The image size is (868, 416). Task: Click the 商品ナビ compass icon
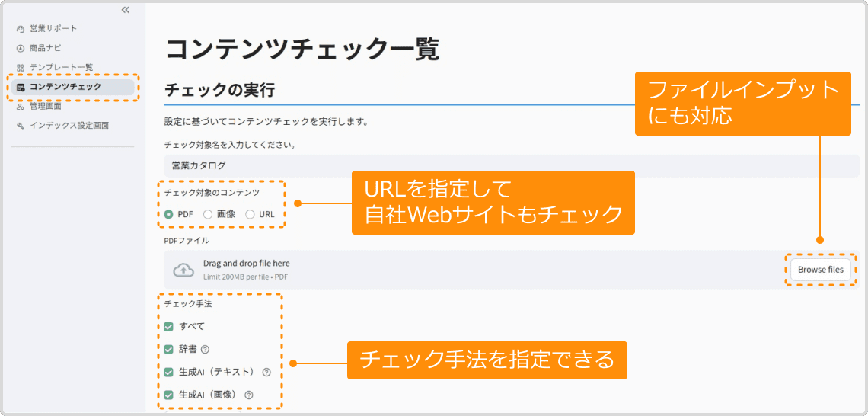[21, 48]
